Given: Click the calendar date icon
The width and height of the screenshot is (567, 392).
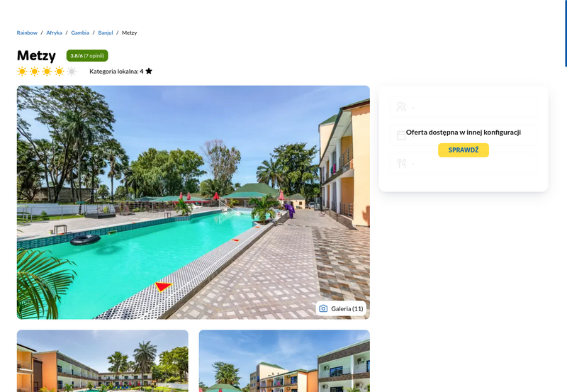Looking at the screenshot, I should pos(401,135).
